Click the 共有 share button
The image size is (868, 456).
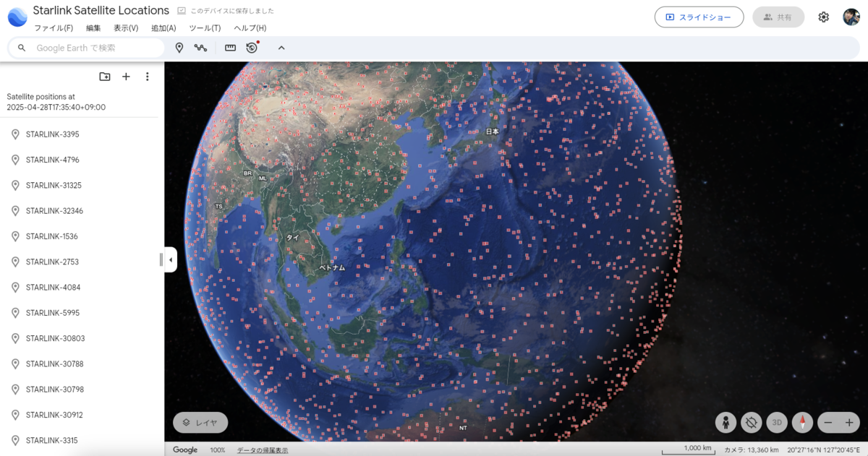[778, 17]
